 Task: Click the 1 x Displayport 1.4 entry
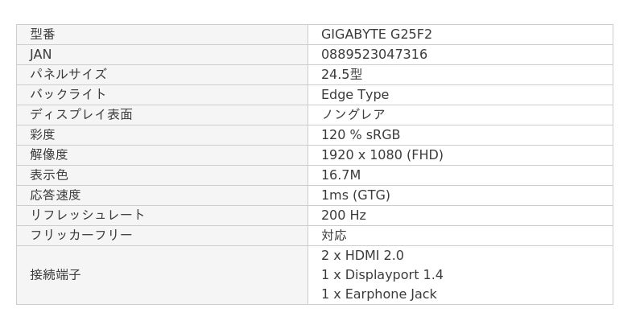coord(382,275)
